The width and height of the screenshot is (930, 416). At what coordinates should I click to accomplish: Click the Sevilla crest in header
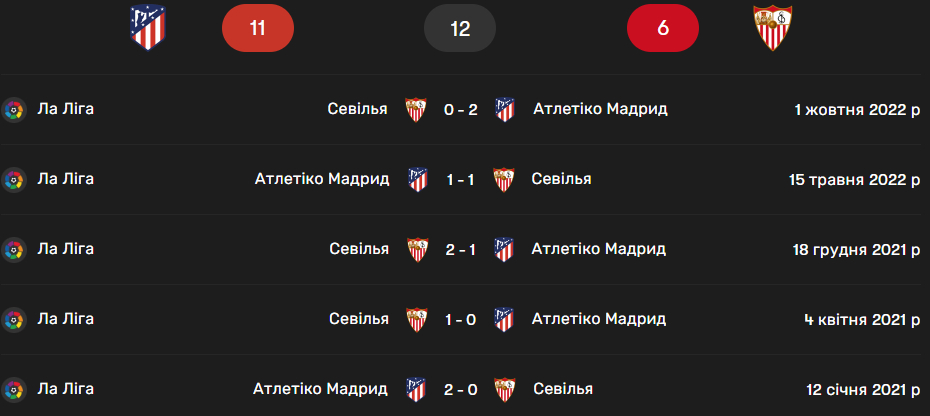tap(774, 29)
